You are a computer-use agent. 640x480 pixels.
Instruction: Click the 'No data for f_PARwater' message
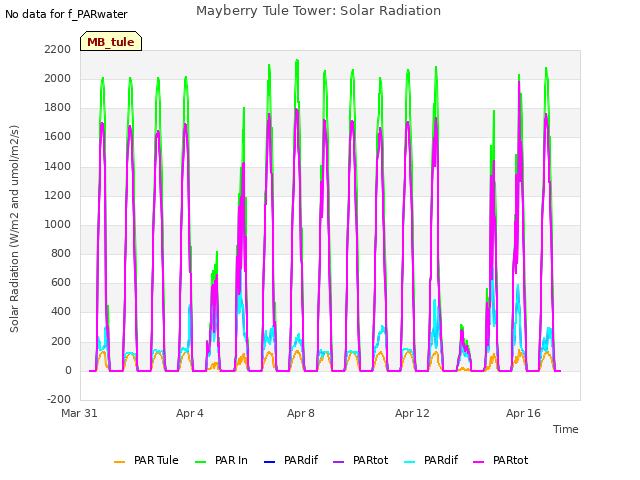(x=67, y=14)
